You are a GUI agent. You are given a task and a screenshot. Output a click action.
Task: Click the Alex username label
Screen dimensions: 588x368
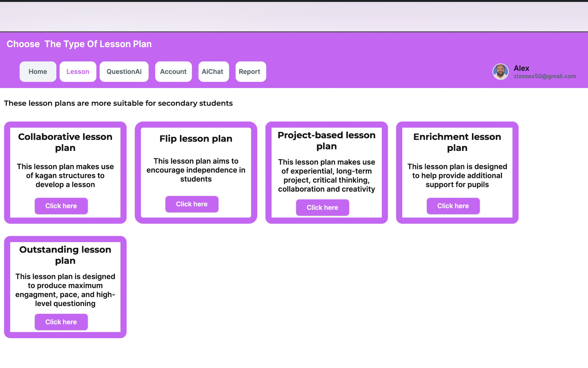point(521,68)
